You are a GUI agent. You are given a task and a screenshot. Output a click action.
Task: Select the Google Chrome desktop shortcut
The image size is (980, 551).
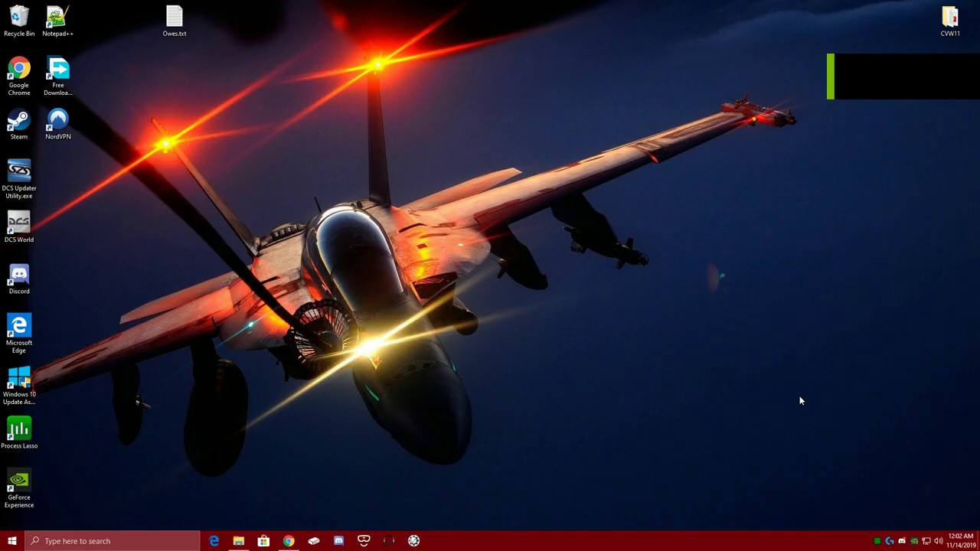click(19, 77)
